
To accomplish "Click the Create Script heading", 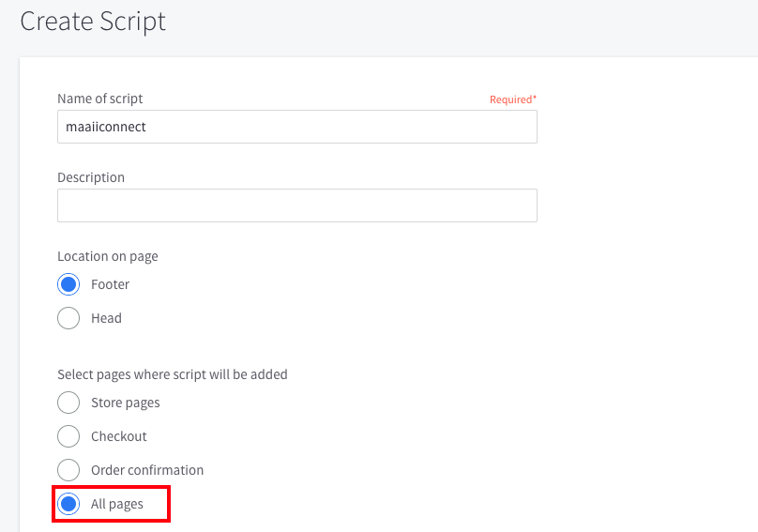I will (93, 22).
